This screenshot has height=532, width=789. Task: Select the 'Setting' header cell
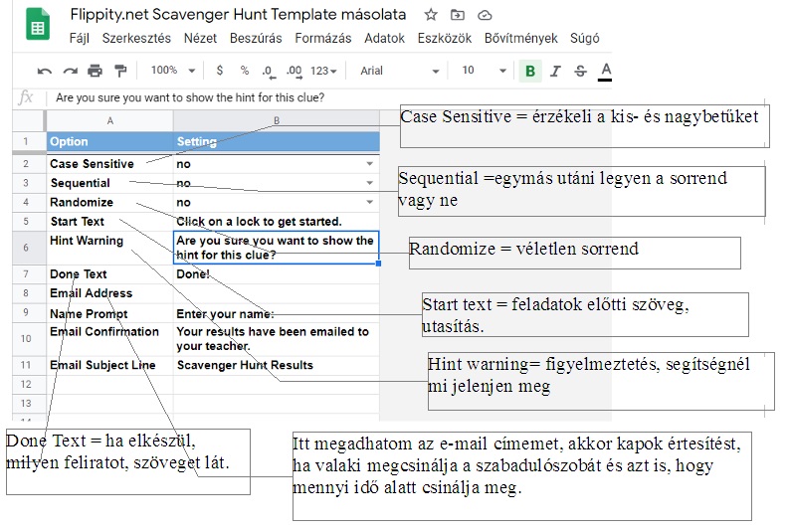pyautogui.click(x=277, y=142)
